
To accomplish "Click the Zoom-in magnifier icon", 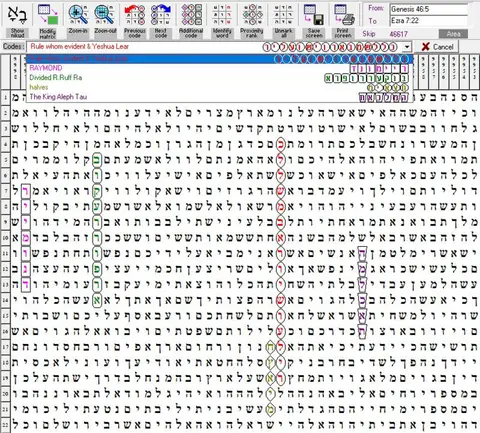I will [x=78, y=15].
